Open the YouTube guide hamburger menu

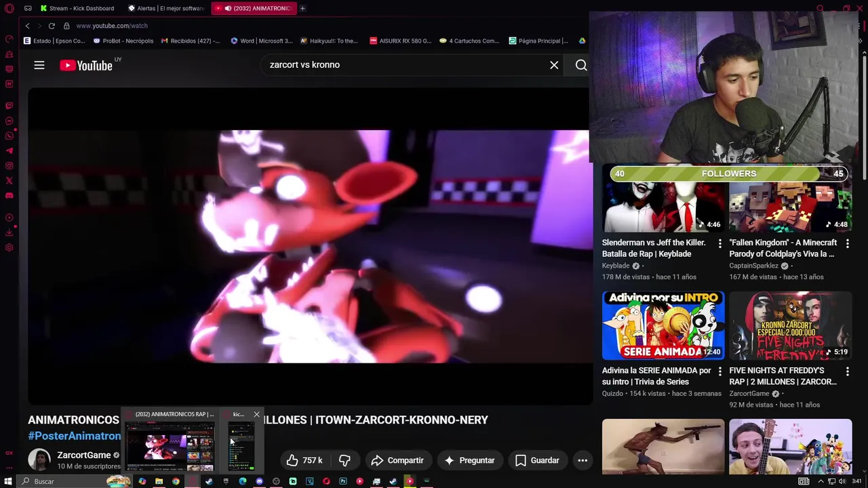point(39,65)
